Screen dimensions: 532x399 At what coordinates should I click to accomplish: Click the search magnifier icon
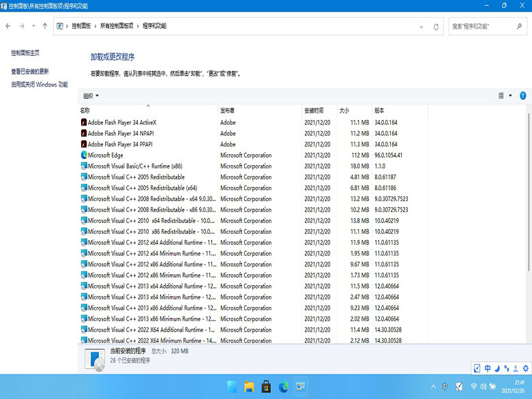(519, 26)
